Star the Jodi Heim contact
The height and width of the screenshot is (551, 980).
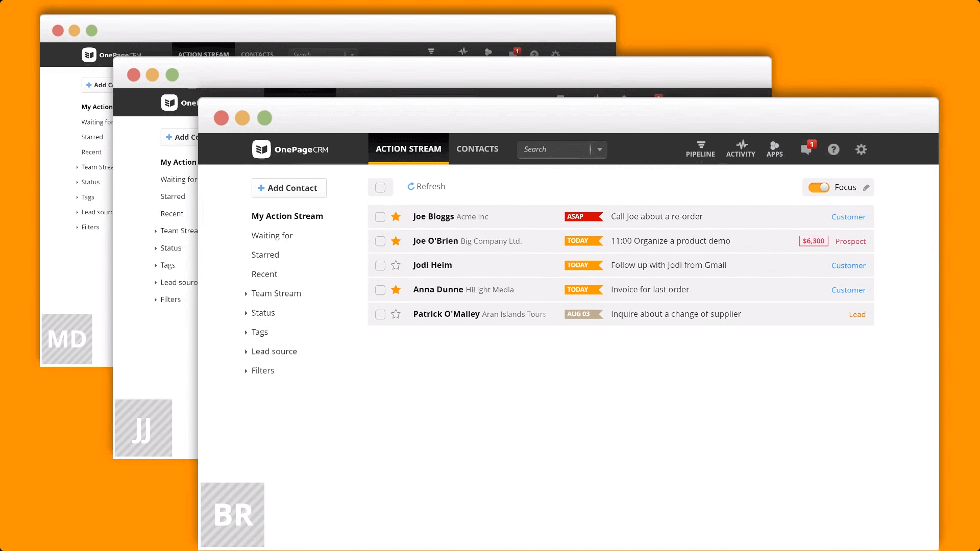[396, 265]
